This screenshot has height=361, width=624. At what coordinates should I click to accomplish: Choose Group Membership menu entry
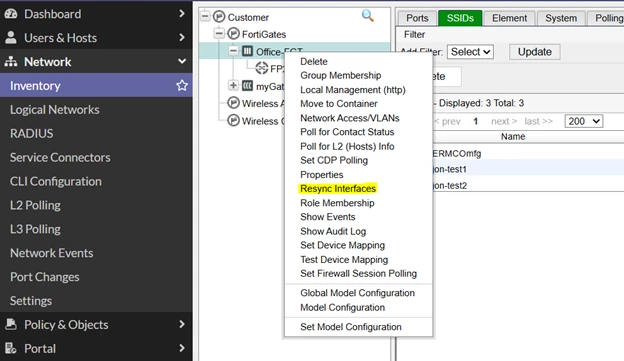[341, 76]
